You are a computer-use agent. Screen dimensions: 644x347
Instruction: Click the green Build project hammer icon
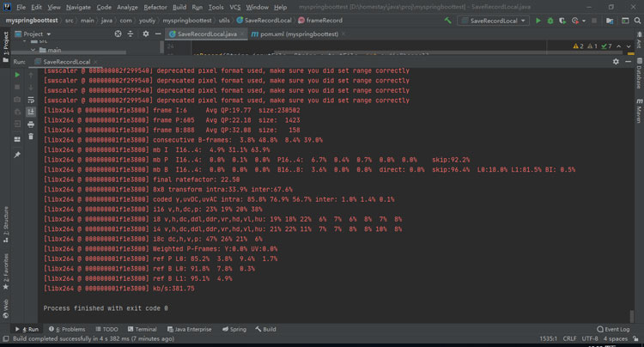point(447,20)
